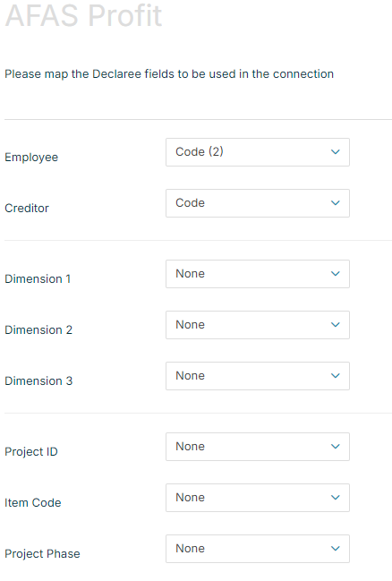Click the chevron arrow in the Creditor field

click(x=336, y=203)
